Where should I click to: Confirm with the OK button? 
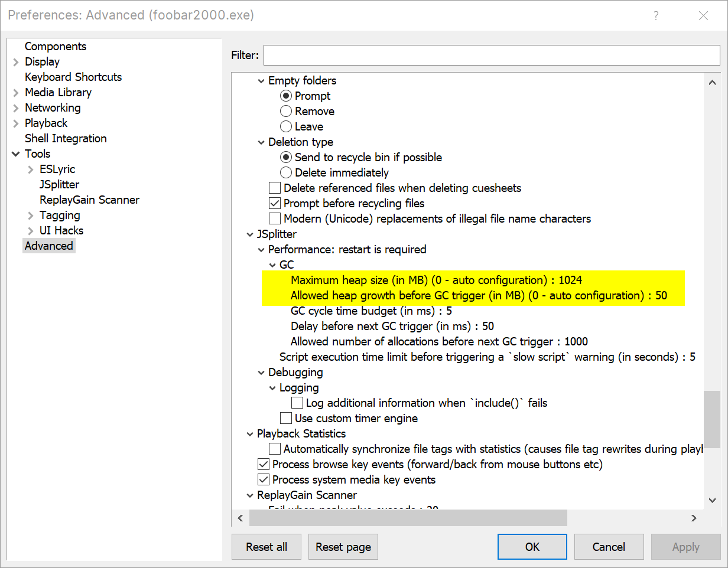click(x=532, y=547)
